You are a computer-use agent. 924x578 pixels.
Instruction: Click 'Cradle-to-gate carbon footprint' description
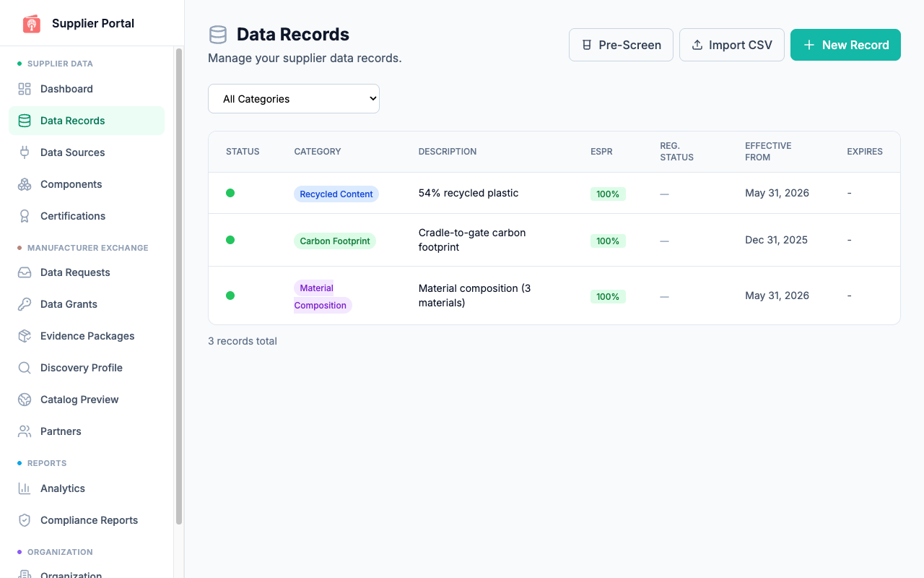[x=472, y=240]
